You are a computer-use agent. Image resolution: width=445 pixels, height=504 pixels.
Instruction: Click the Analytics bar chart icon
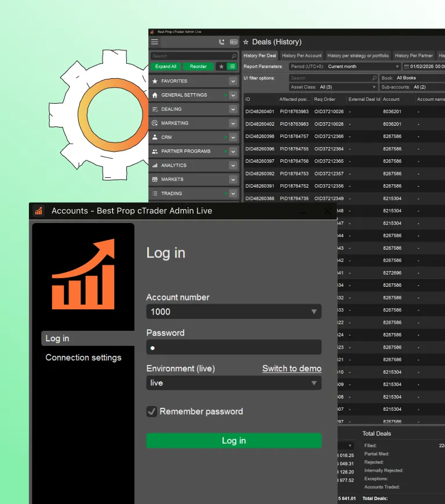155,165
